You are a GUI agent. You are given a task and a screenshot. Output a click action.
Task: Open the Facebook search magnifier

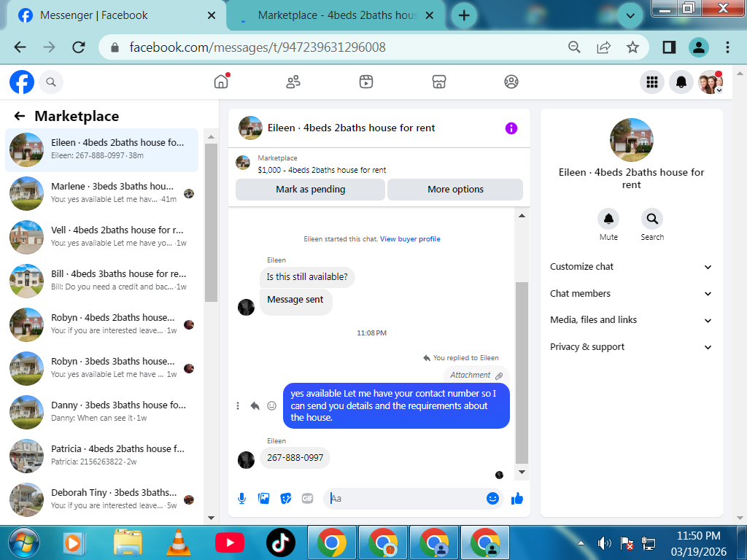point(51,82)
